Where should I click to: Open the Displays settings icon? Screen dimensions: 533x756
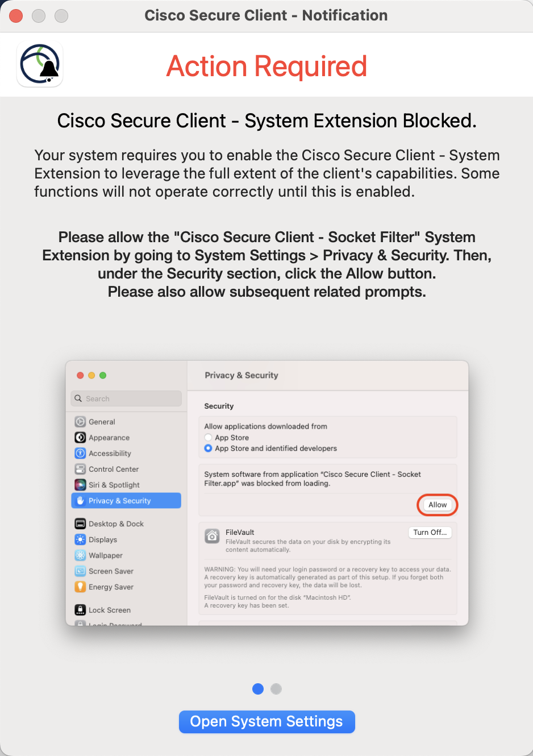[x=80, y=539]
